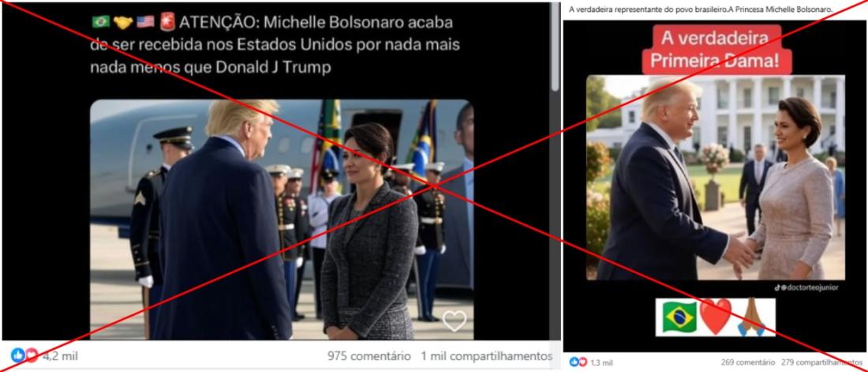Click the US flag emoji in the caption
Screen dimensions: 868x372
coord(145,22)
